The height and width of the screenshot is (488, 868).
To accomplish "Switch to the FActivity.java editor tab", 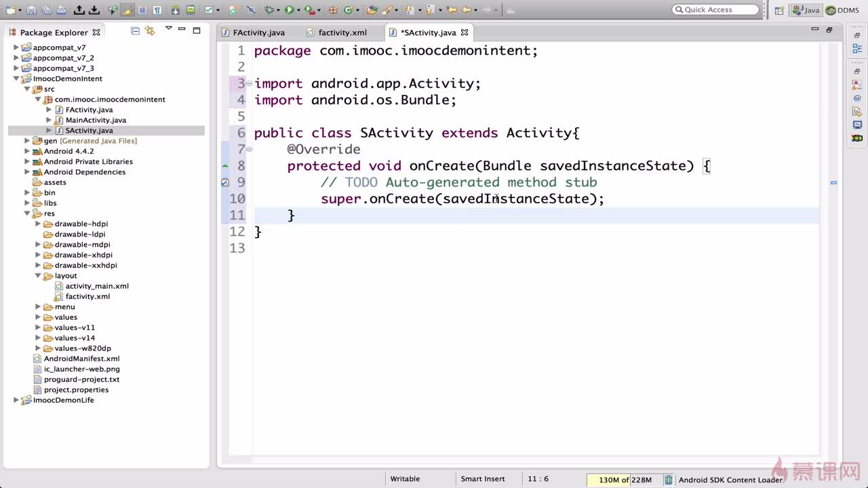I will [x=254, y=33].
